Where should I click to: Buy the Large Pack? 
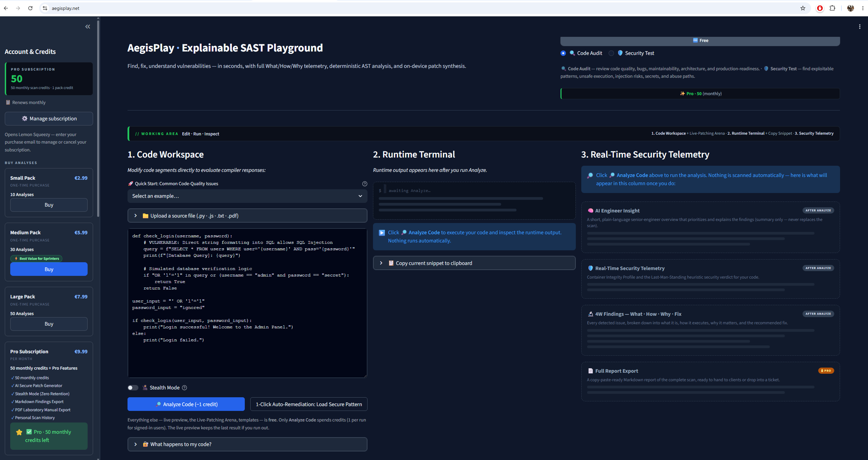tap(49, 324)
